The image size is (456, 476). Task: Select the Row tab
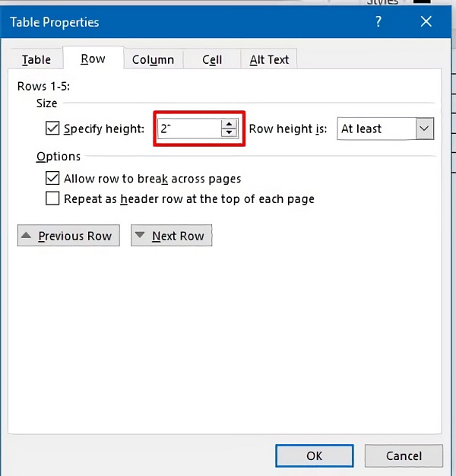(93, 59)
